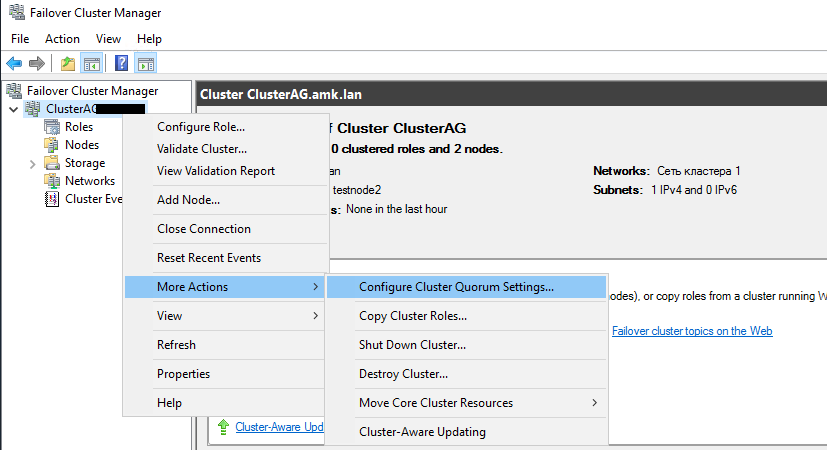The image size is (827, 450).
Task: Click the 'None in the last hour' text
Action: (397, 209)
